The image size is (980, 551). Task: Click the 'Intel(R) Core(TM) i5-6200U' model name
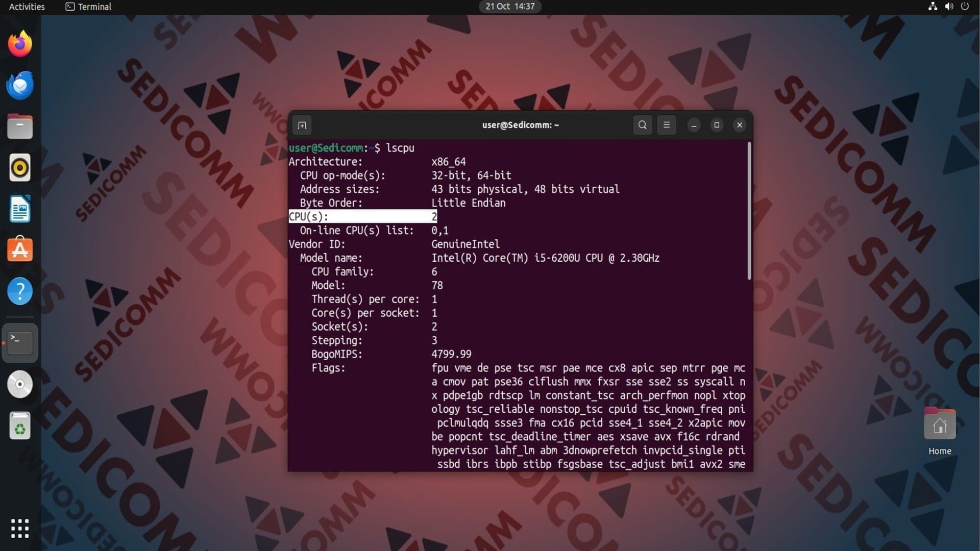coord(506,258)
